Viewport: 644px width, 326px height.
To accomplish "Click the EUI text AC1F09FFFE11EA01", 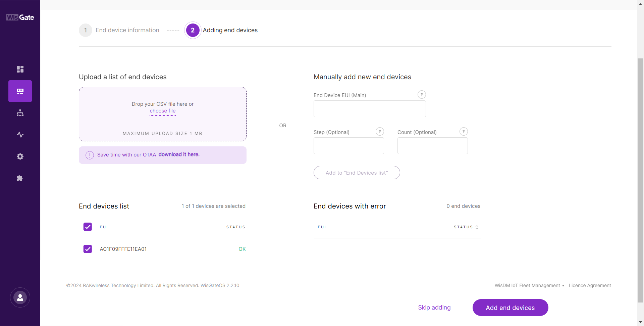I will (123, 249).
